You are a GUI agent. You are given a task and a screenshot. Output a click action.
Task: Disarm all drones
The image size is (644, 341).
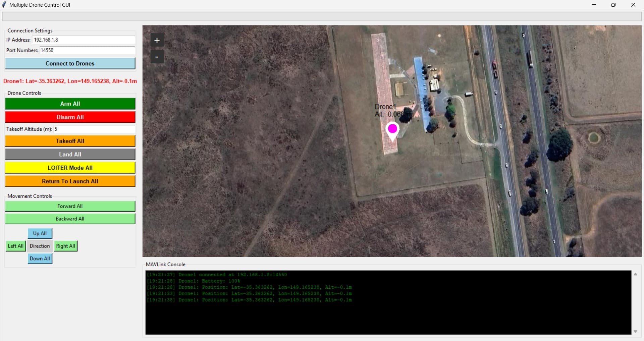[x=70, y=117]
